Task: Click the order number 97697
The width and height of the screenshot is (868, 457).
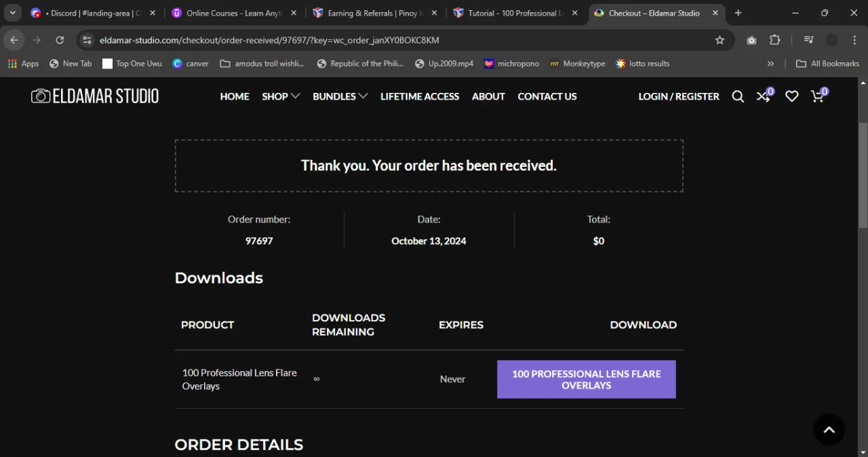Action: 259,241
